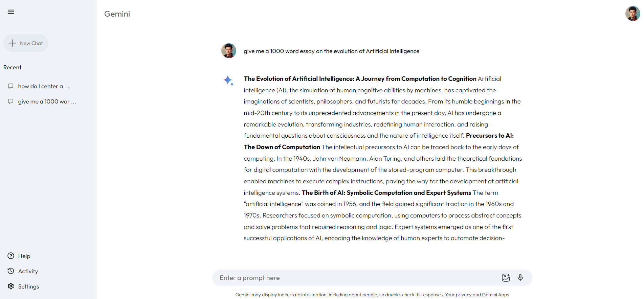Click the plus icon in New Chat
The width and height of the screenshot is (644, 299).
coord(13,43)
